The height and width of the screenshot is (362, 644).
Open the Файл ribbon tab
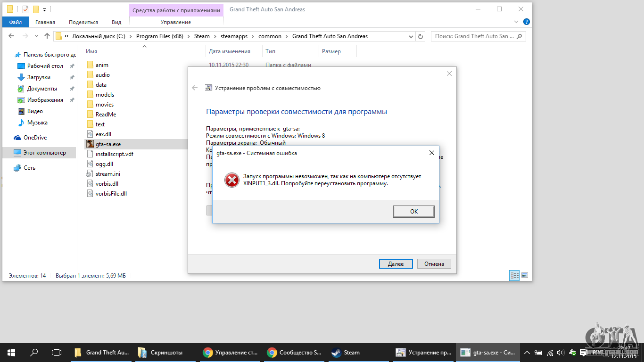click(15, 22)
